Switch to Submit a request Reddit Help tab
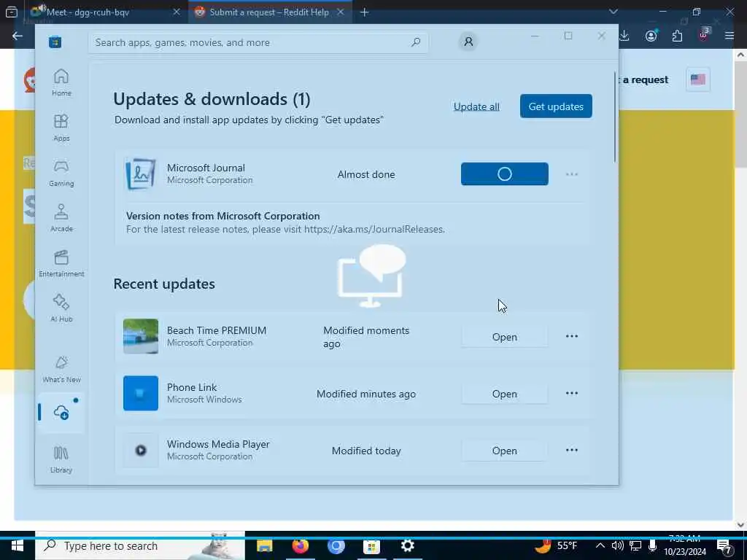 [x=270, y=12]
